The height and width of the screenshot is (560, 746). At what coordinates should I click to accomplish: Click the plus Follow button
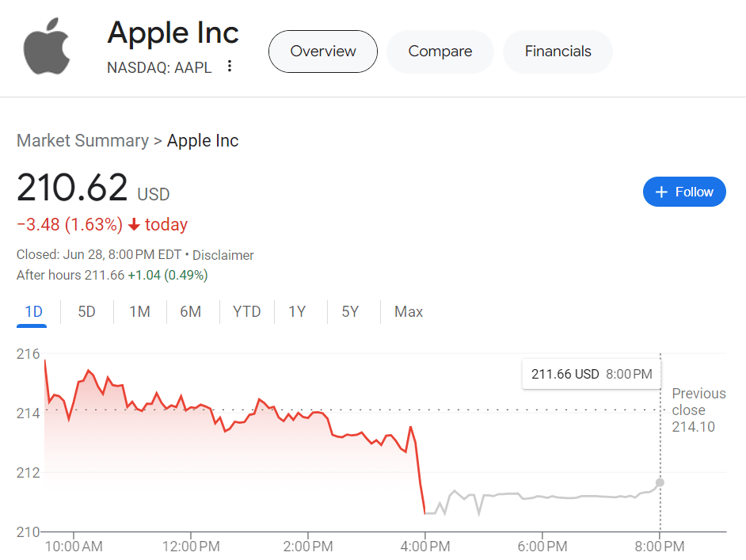684,192
